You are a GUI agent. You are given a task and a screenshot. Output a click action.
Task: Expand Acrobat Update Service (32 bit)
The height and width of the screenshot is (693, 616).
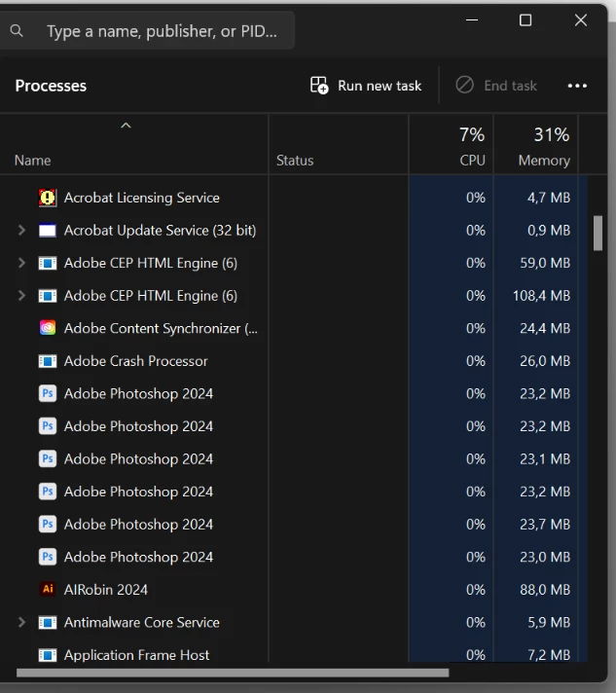click(21, 231)
